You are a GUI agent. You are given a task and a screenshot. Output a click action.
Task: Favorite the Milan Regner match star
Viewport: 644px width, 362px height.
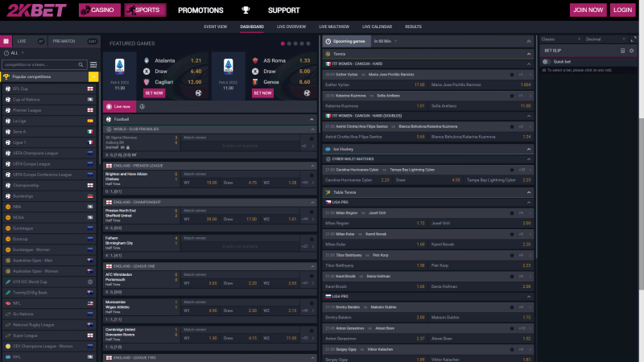(512, 213)
